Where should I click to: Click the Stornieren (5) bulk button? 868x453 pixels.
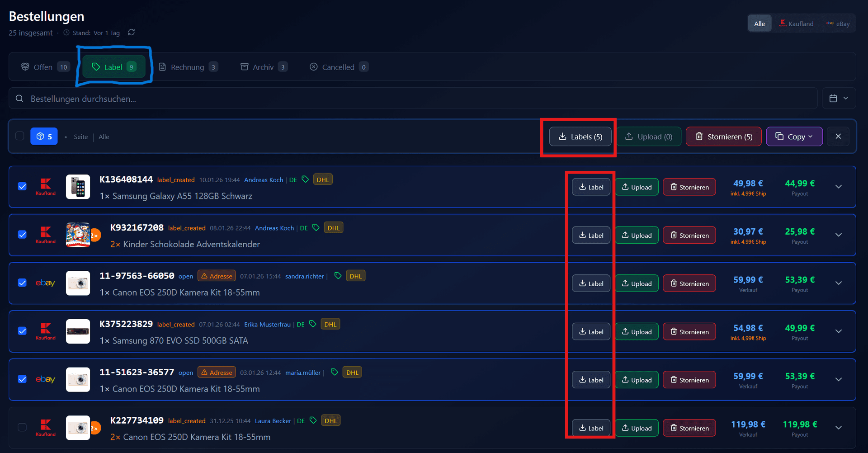[x=723, y=137]
